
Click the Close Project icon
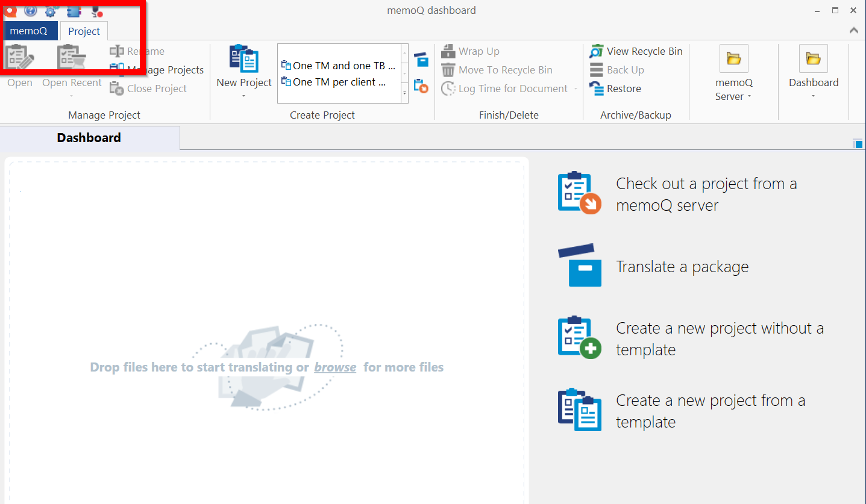(116, 89)
